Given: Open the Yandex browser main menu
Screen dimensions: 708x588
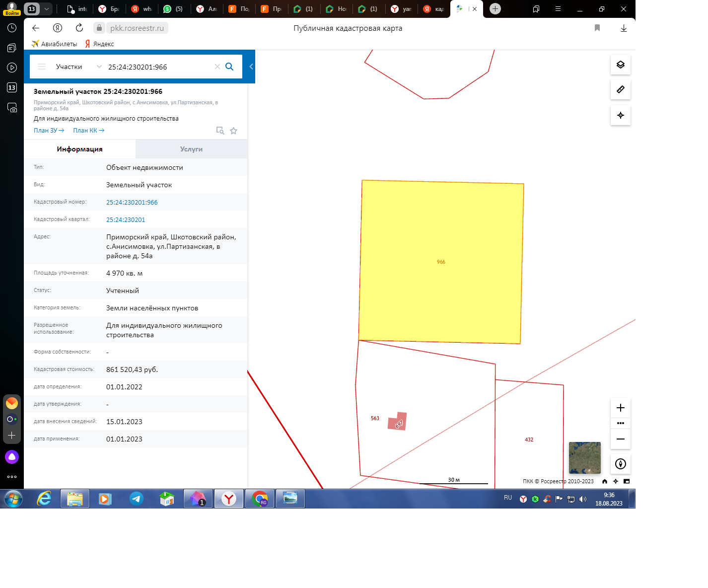Looking at the screenshot, I should (x=558, y=9).
